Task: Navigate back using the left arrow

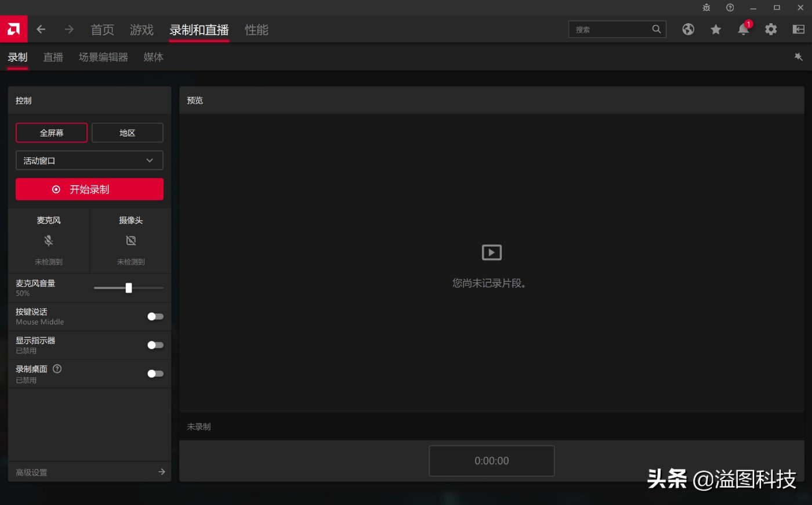Action: [41, 29]
